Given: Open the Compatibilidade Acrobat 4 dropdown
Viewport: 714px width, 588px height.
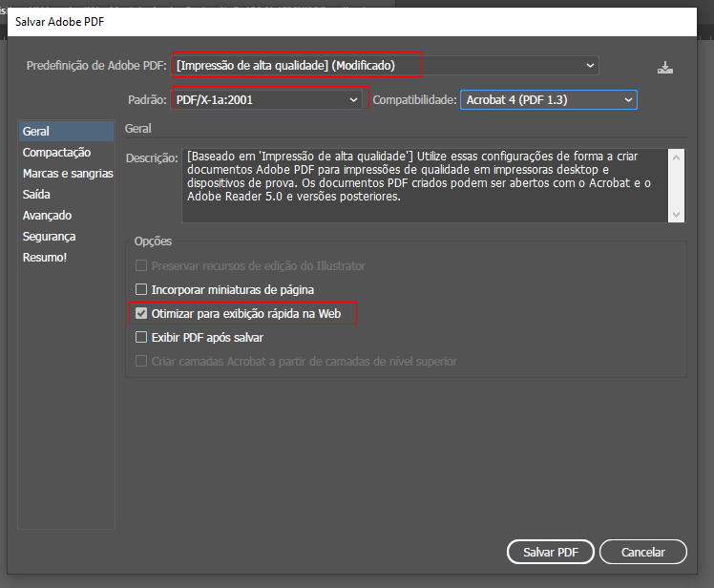Looking at the screenshot, I should coord(549,99).
